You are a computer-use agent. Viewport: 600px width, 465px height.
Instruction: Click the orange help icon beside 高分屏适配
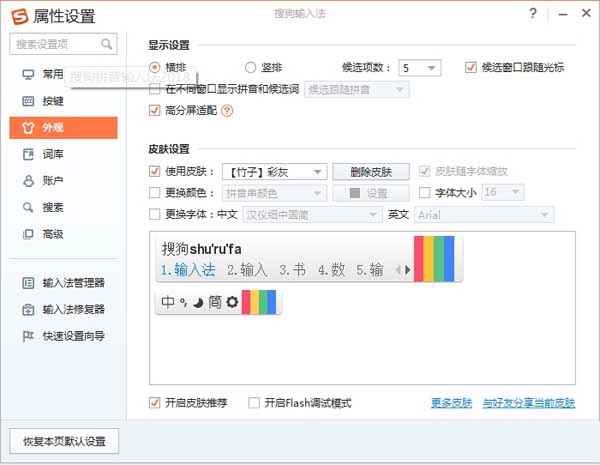pos(227,111)
